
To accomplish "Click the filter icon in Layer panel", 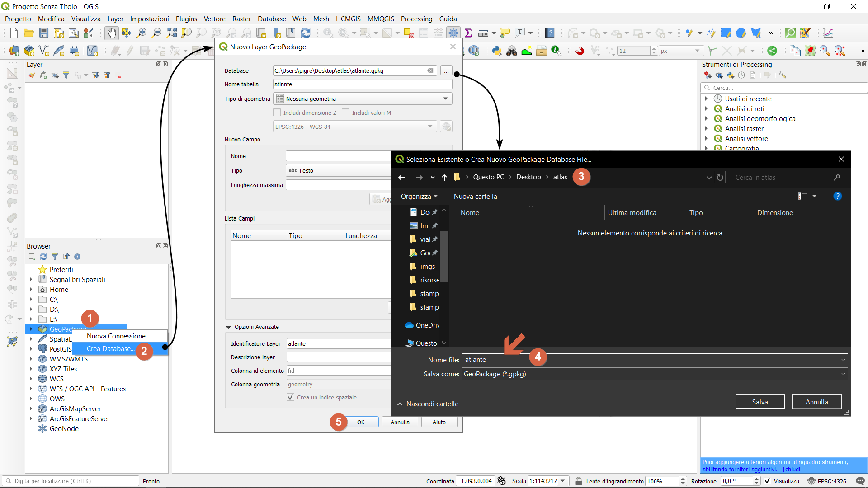I will tap(66, 75).
